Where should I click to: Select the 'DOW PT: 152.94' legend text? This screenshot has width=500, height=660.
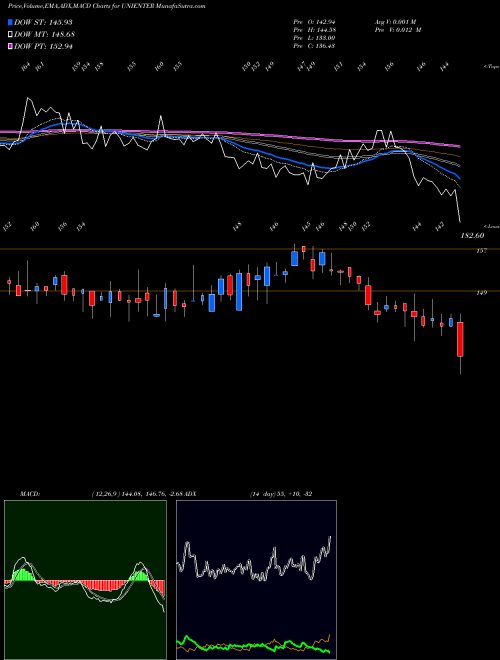click(43, 46)
